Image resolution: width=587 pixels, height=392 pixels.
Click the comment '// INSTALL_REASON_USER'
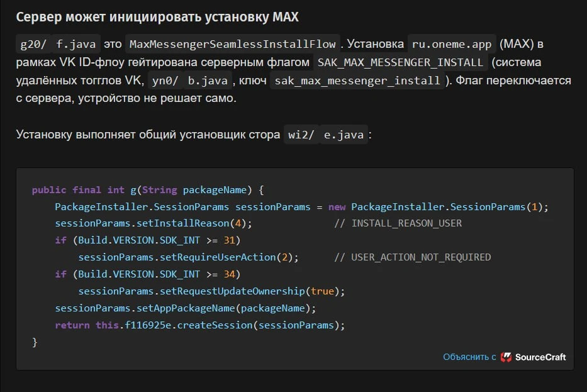pyautogui.click(x=398, y=223)
